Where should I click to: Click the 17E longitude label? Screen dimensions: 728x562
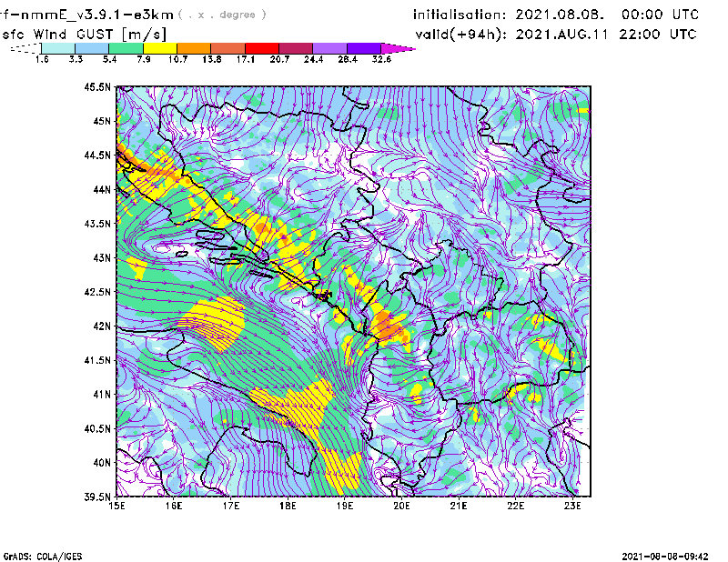coord(231,506)
